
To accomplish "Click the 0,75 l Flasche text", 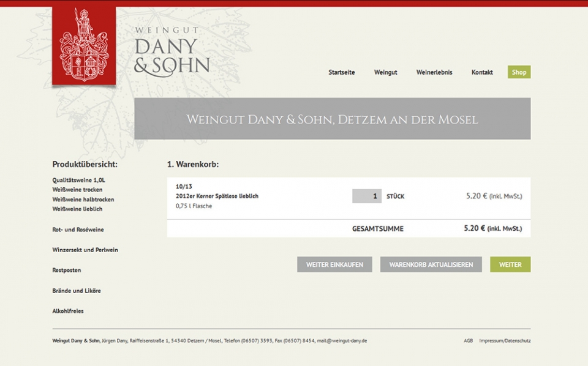I will click(194, 206).
